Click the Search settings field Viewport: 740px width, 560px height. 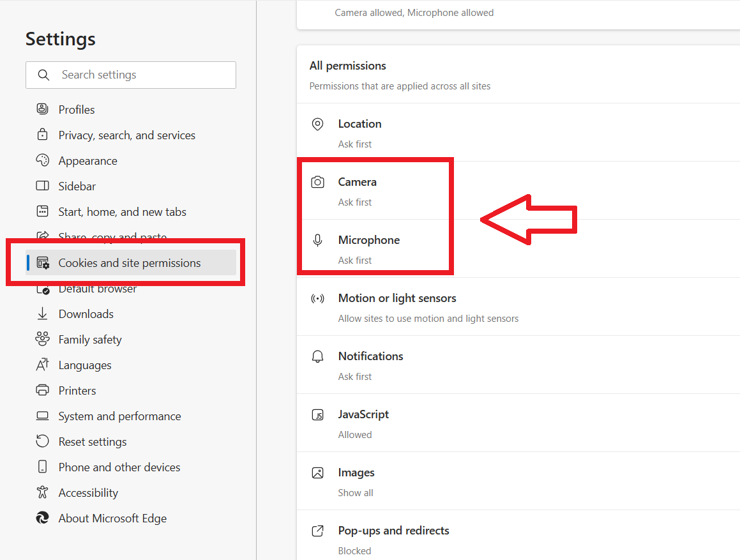(140, 75)
